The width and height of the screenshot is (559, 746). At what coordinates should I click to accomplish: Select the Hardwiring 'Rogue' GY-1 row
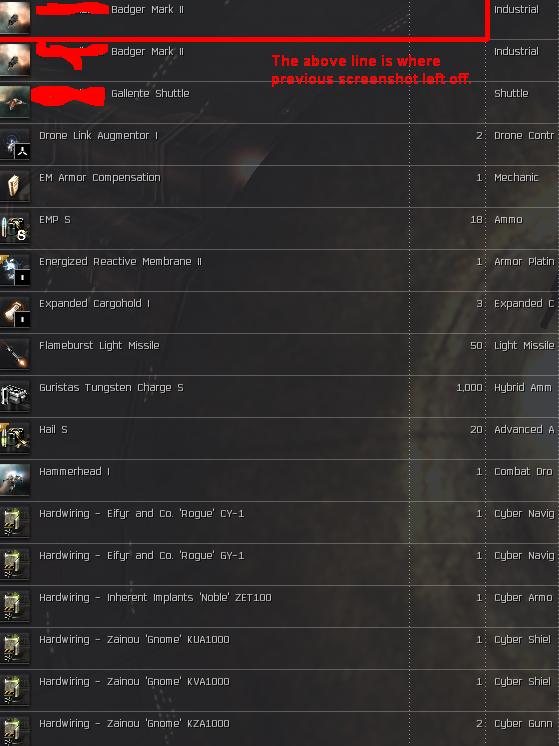[x=279, y=564]
